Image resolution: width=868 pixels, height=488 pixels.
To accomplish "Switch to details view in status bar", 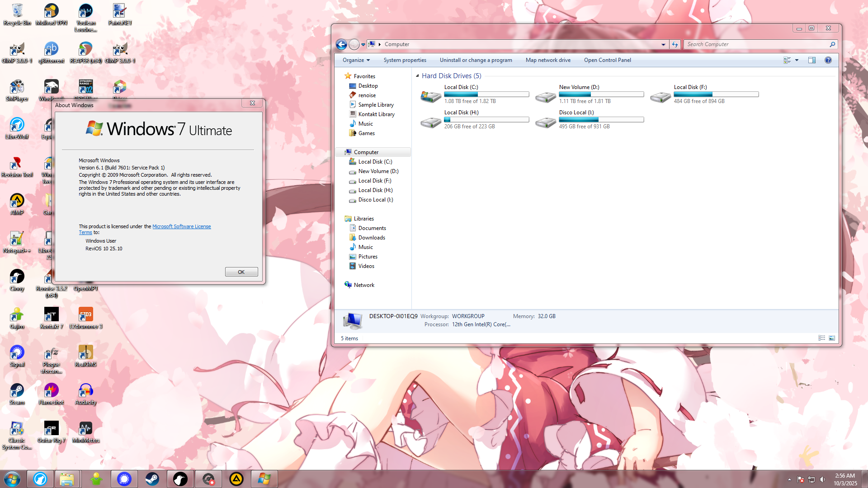I will click(821, 338).
